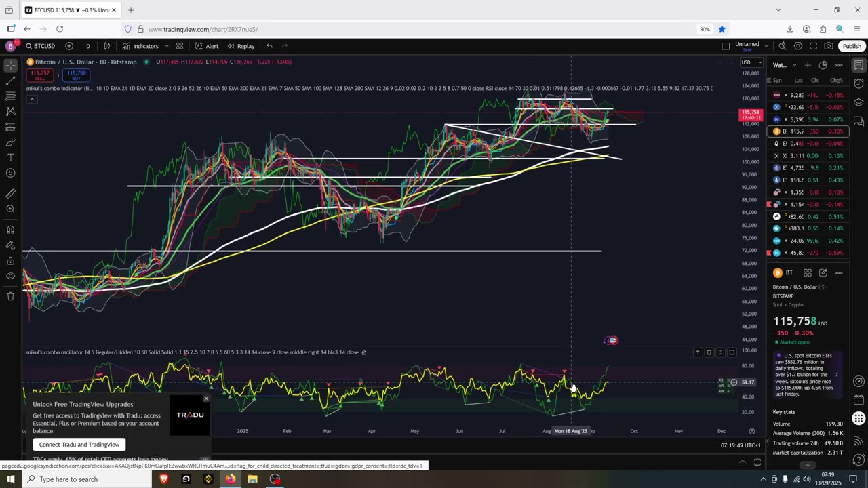Open indicator templates grid icon
This screenshot has width=868, height=488.
pos(180,46)
